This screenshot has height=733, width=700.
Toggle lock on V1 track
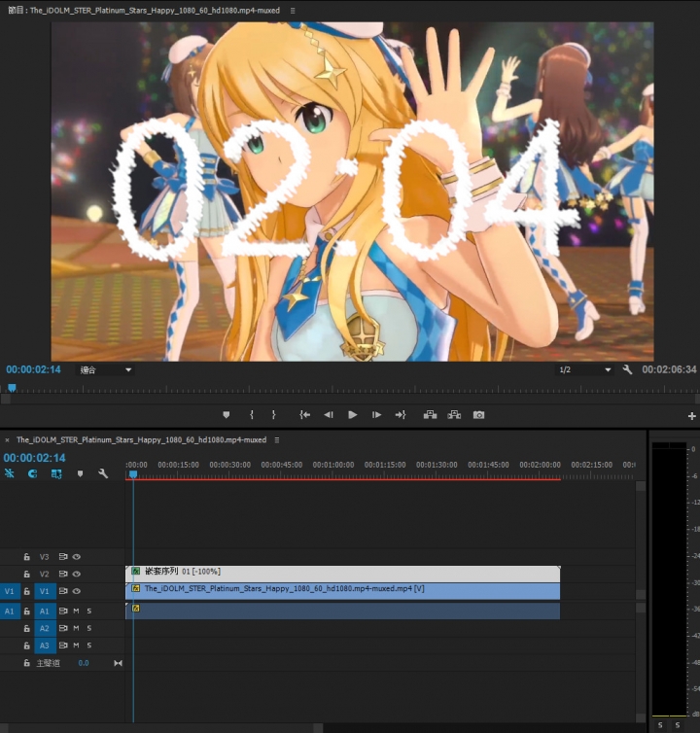tap(26, 591)
